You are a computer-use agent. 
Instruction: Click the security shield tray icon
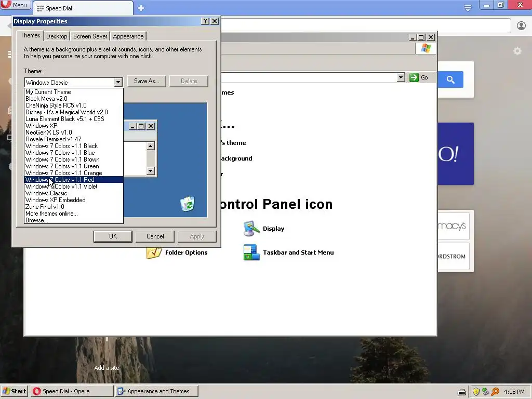pos(476,392)
